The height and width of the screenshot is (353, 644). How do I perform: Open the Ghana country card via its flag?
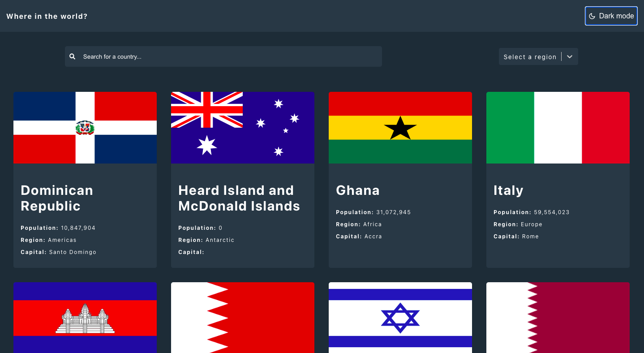(400, 128)
